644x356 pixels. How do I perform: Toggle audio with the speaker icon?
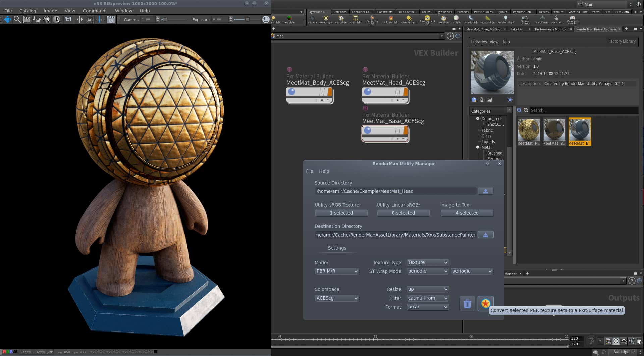click(x=632, y=341)
